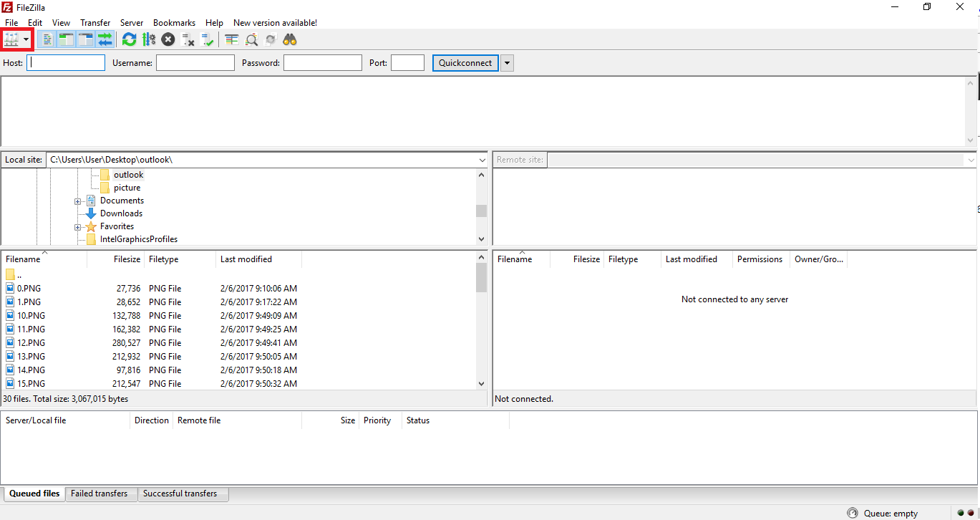Sort local files by Filesize column
Screen dimensions: 980x520
click(x=116, y=259)
